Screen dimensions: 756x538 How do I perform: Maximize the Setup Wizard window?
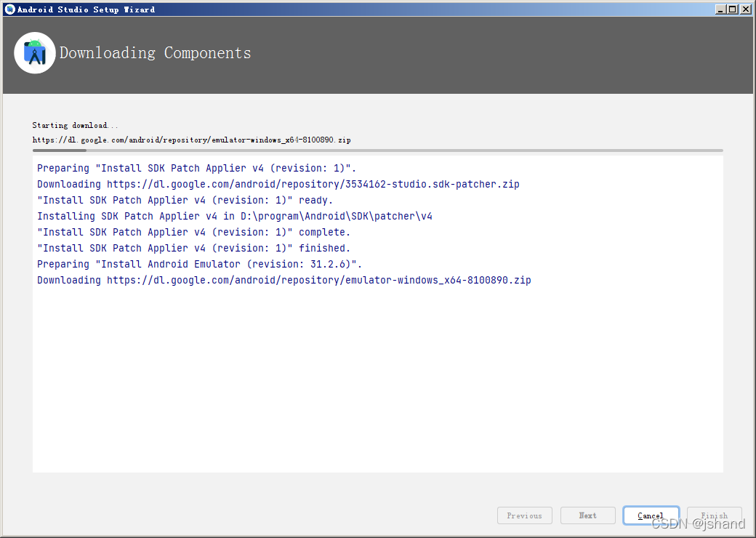pos(733,9)
